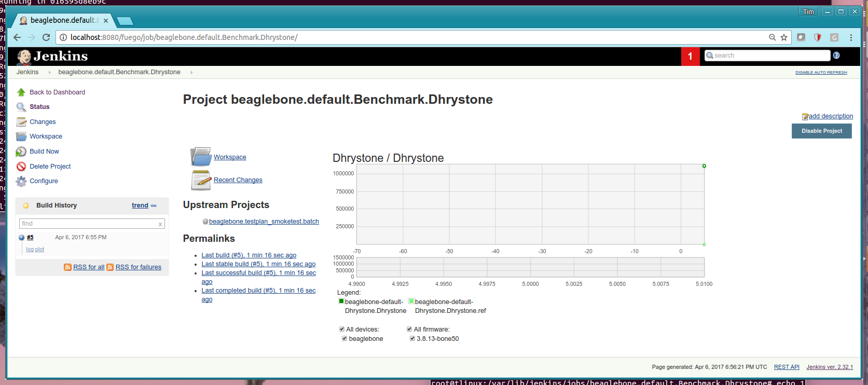Click the add description link
This screenshot has height=385, width=868.
point(830,116)
